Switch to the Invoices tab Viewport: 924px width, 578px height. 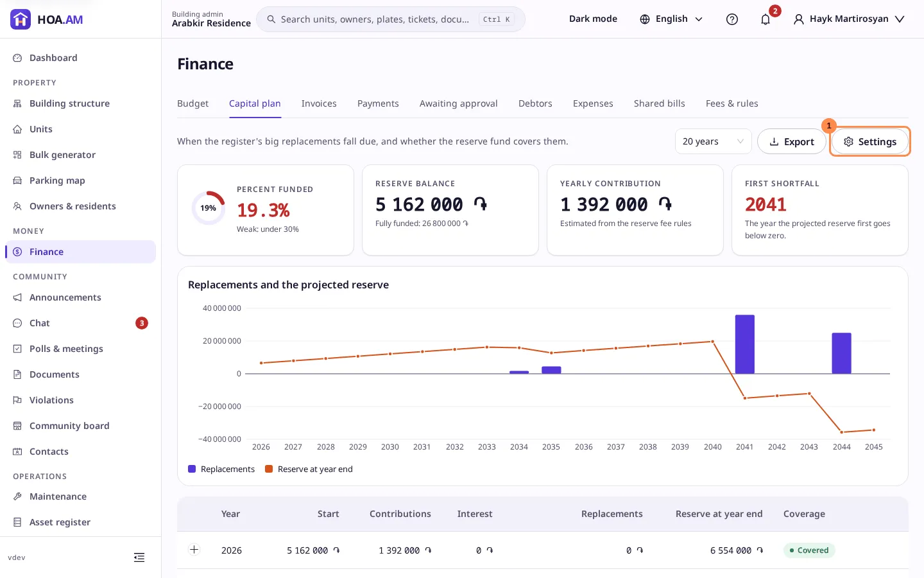pyautogui.click(x=319, y=103)
